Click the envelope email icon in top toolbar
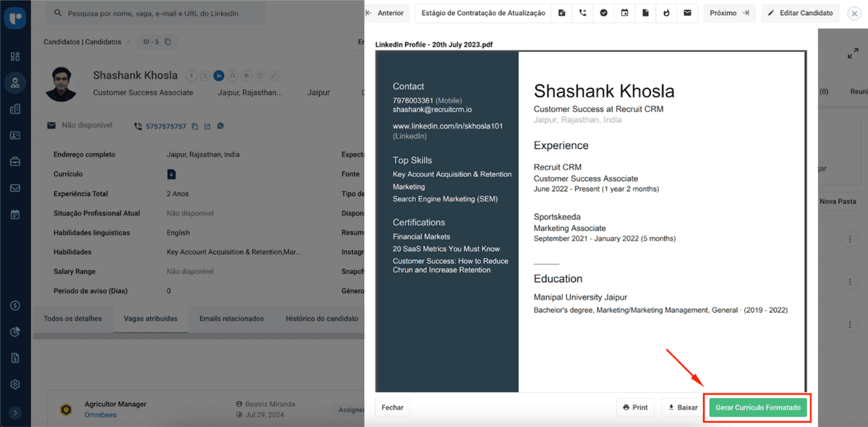 [687, 13]
